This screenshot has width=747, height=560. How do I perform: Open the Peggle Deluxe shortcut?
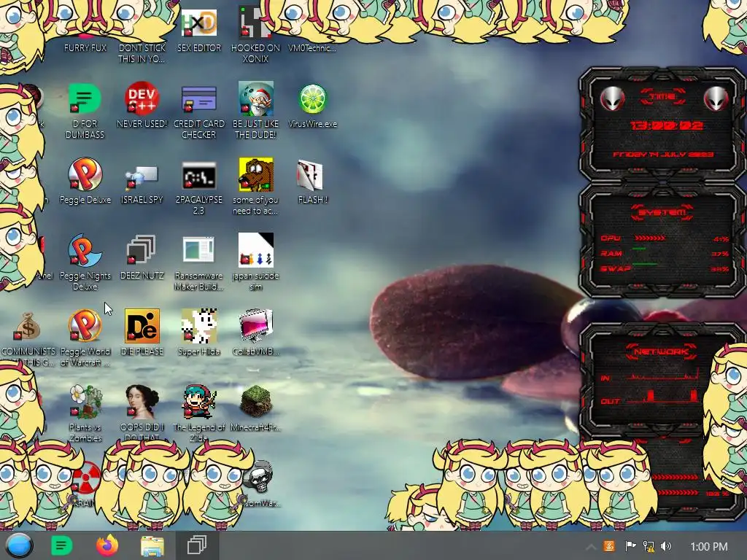85,174
